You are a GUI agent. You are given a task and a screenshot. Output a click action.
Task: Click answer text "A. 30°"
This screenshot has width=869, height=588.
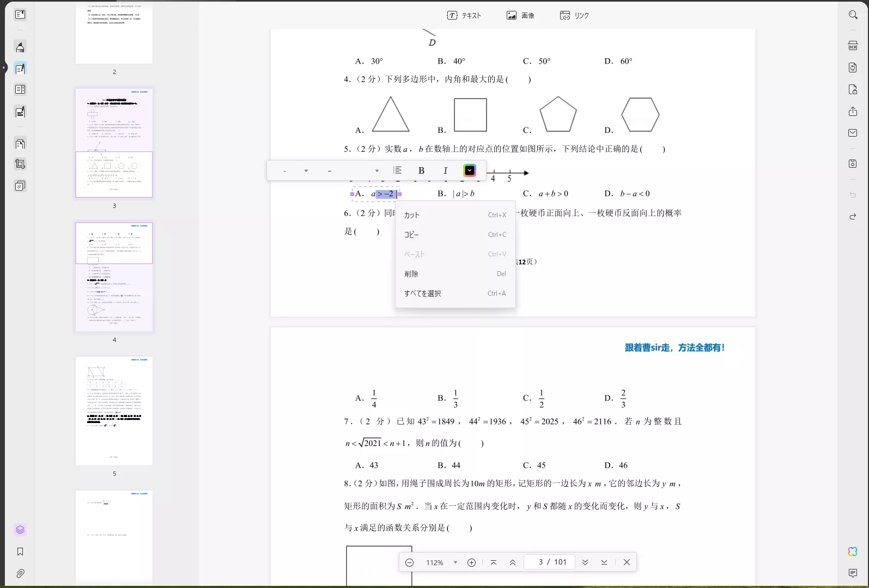click(369, 61)
